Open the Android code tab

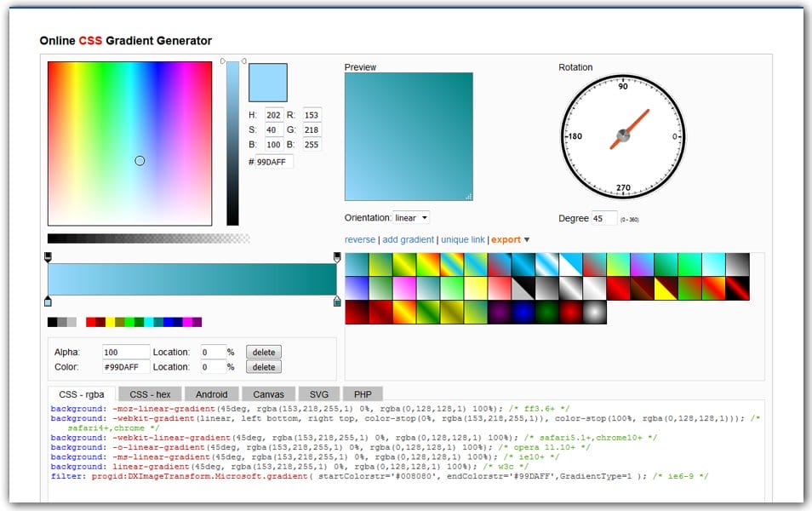point(211,394)
